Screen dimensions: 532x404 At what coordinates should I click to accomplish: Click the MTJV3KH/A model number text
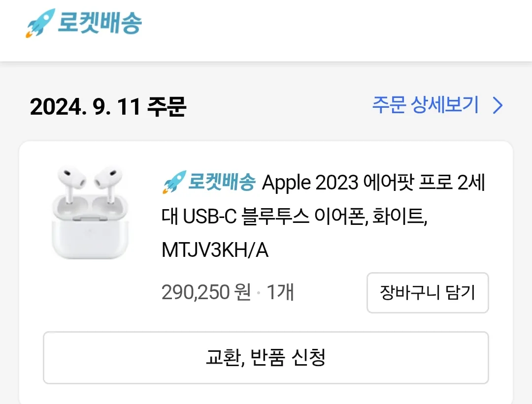pos(215,250)
